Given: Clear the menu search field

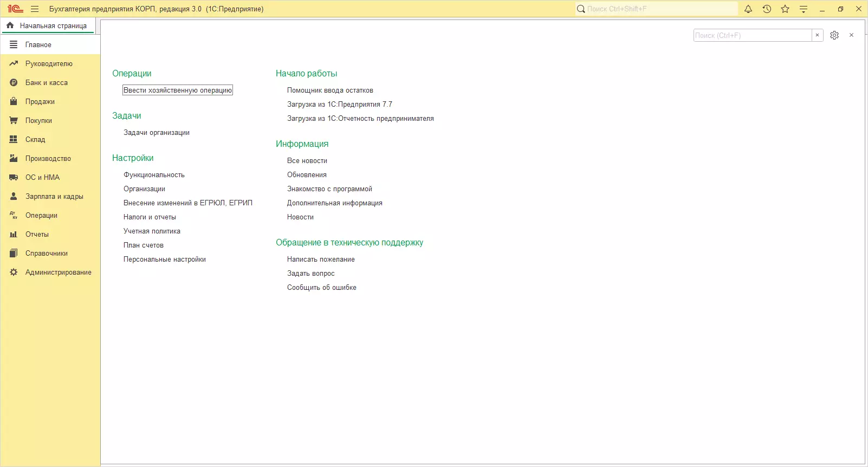Looking at the screenshot, I should pyautogui.click(x=818, y=35).
